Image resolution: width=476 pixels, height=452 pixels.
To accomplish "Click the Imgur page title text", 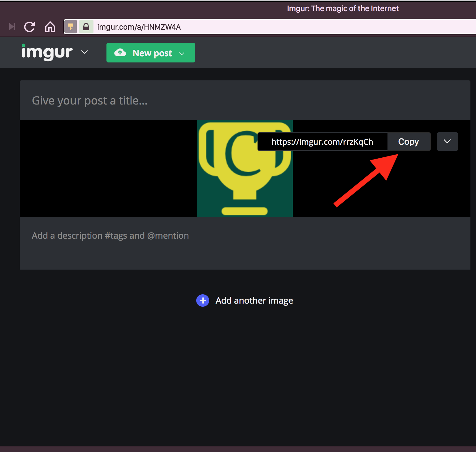I will [343, 8].
